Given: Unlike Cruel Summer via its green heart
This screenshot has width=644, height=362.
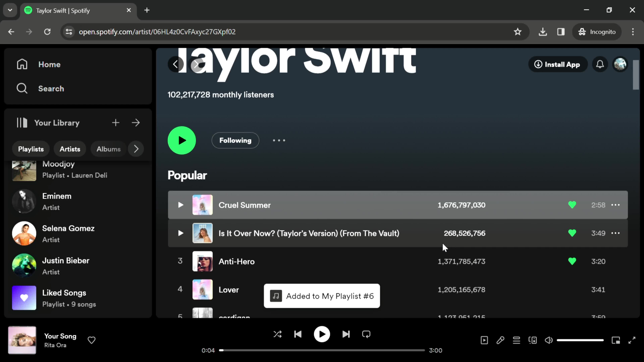Looking at the screenshot, I should pyautogui.click(x=572, y=205).
